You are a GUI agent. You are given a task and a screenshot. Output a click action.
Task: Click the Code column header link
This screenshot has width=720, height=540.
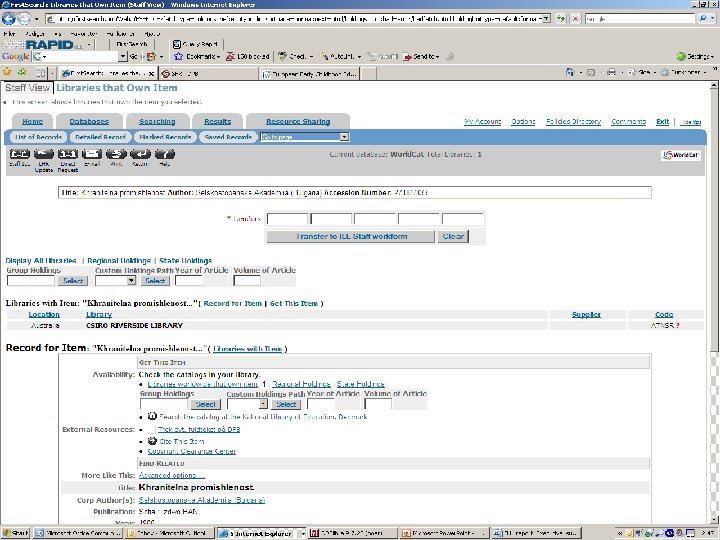664,315
